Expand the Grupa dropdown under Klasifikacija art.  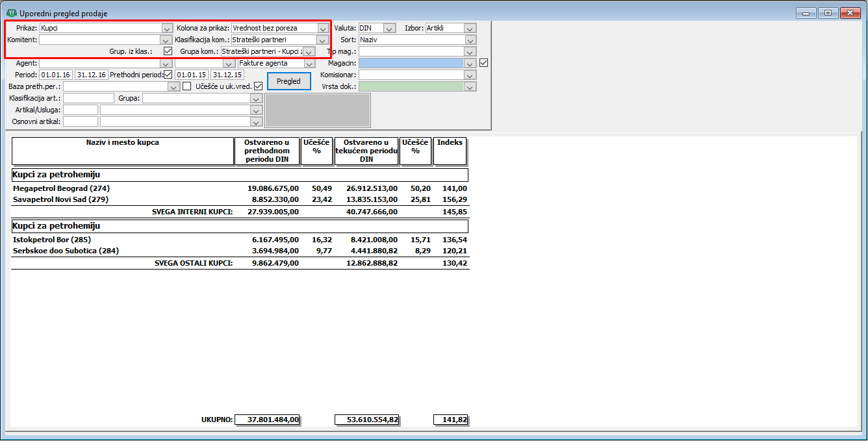(257, 98)
